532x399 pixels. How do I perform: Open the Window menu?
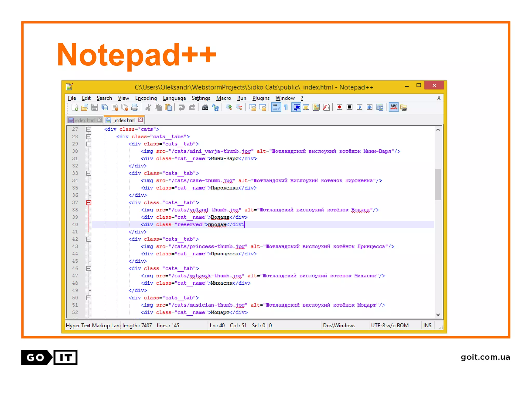pos(285,98)
